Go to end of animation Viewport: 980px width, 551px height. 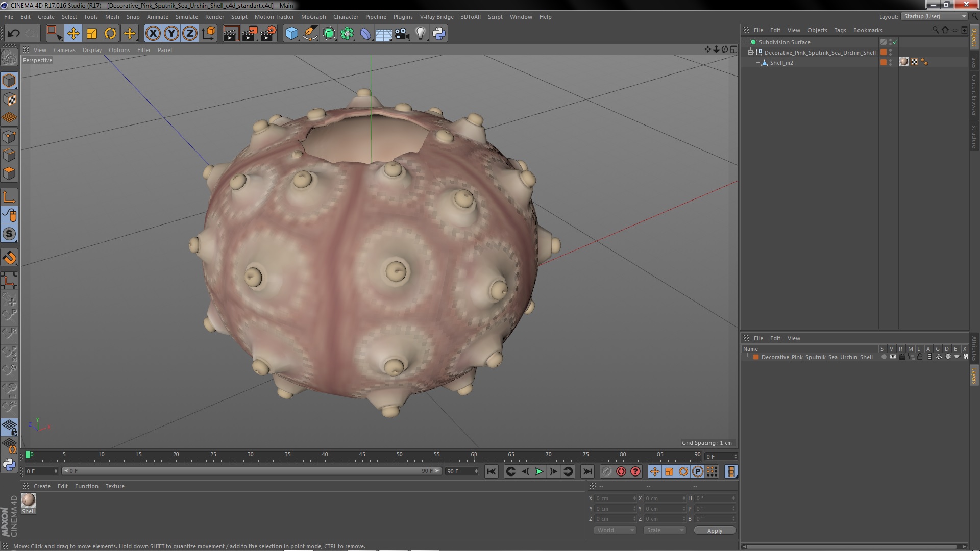coord(587,471)
